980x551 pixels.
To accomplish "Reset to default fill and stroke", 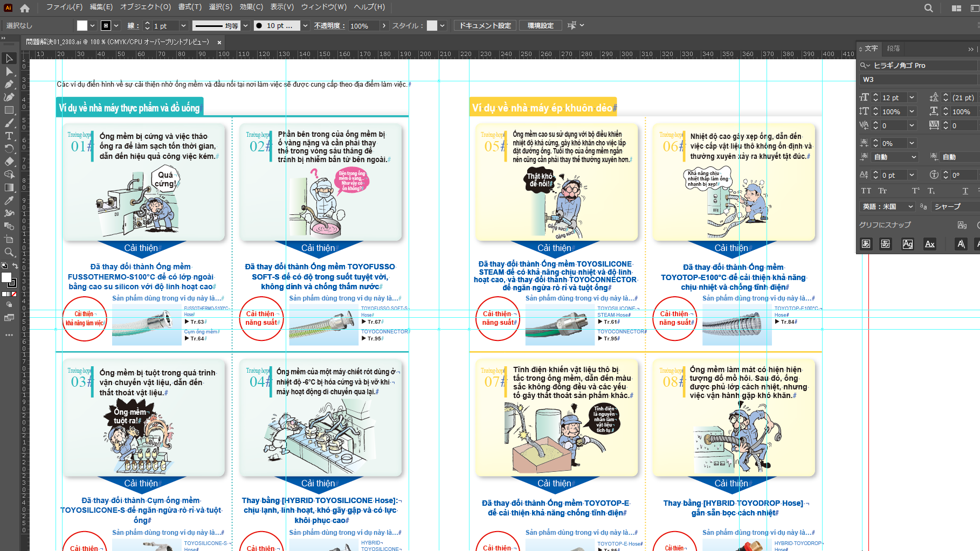I will click(4, 266).
